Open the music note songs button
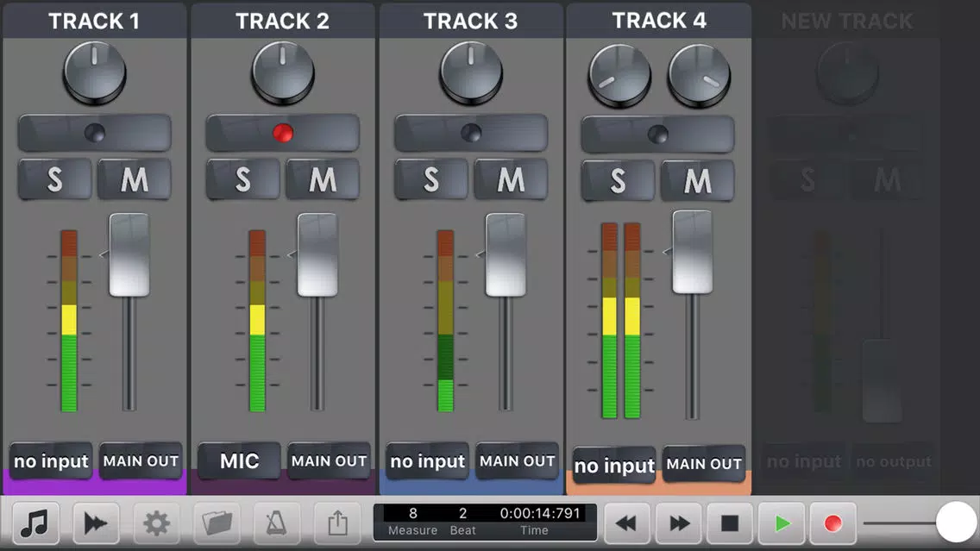Image resolution: width=980 pixels, height=551 pixels. (35, 523)
